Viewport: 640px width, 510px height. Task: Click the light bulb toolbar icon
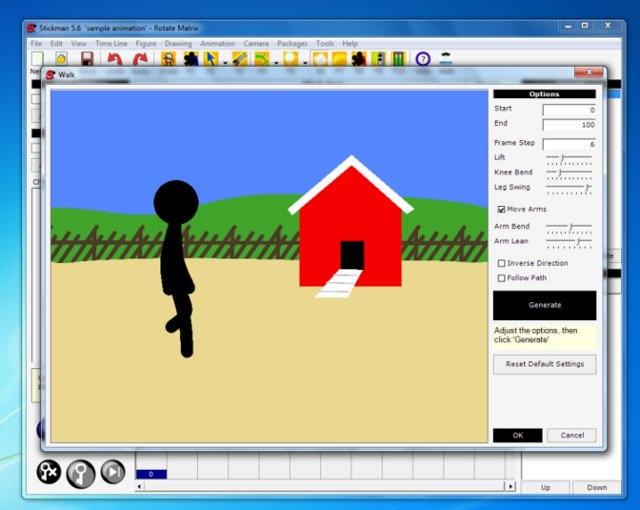pos(290,59)
